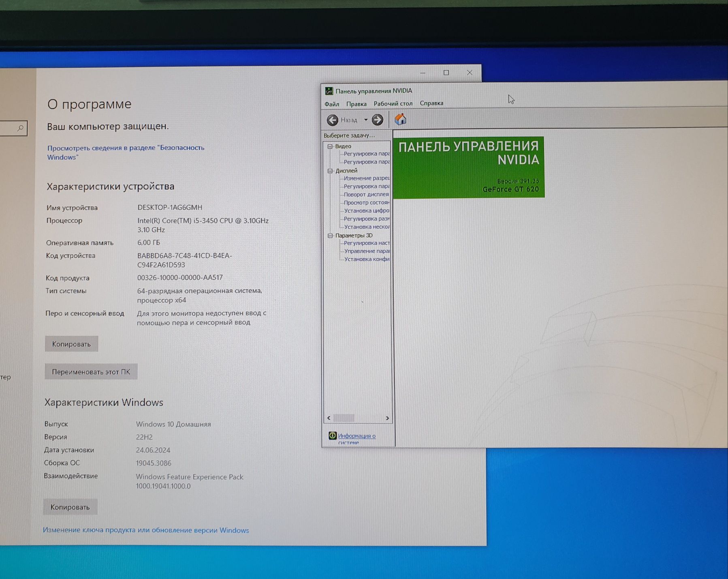Viewport: 728px width, 579px height.
Task: Click the device ID BABBD6A8-7C48-41CD-B4EA
Action: (184, 260)
